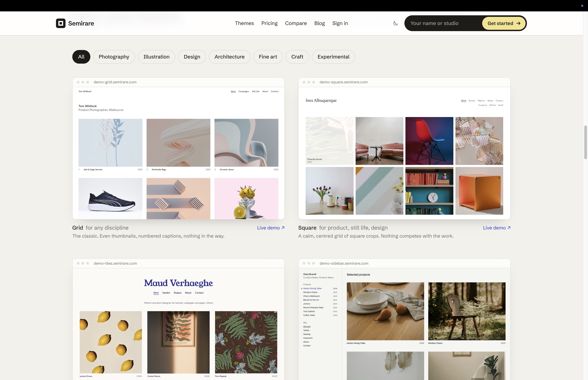The height and width of the screenshot is (380, 588).
Task: Click the Semirare square logo icon
Action: (61, 23)
